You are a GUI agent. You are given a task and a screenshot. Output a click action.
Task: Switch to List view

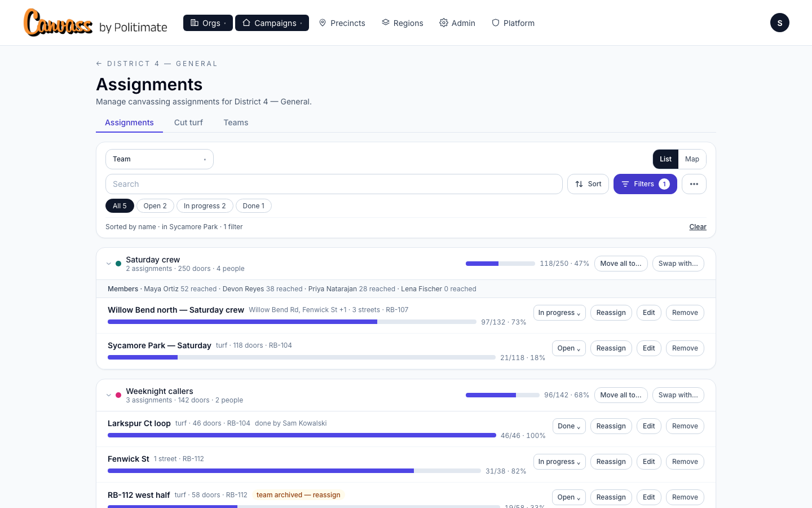[665, 159]
